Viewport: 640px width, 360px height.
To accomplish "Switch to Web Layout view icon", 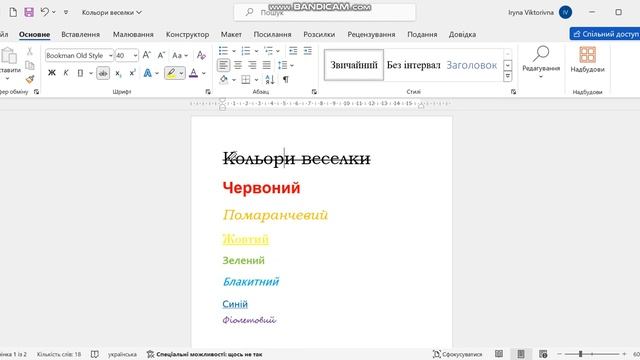I will [x=543, y=354].
